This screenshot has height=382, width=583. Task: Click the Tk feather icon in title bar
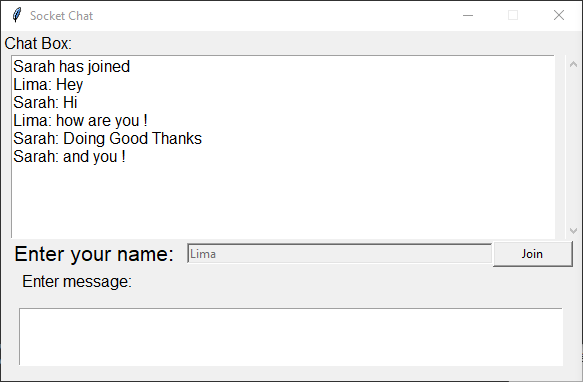pos(17,15)
